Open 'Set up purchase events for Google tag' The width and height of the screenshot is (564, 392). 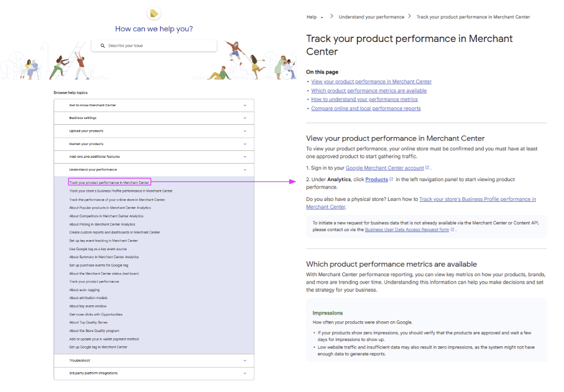pyautogui.click(x=99, y=266)
